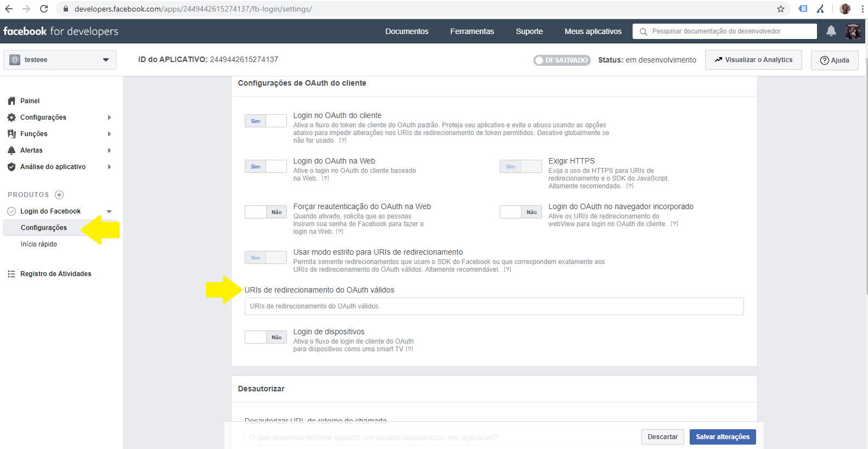Toggle Login no OAuth do cliente switch
This screenshot has height=449, width=868.
click(266, 121)
